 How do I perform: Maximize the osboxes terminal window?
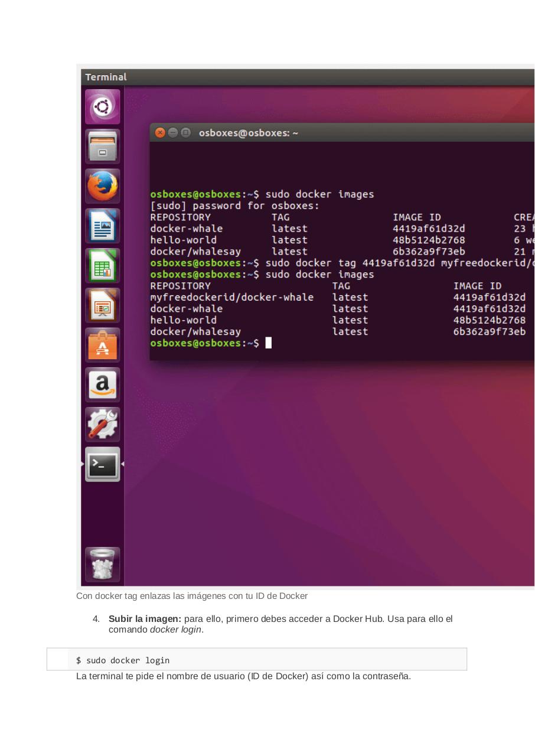pyautogui.click(x=185, y=133)
